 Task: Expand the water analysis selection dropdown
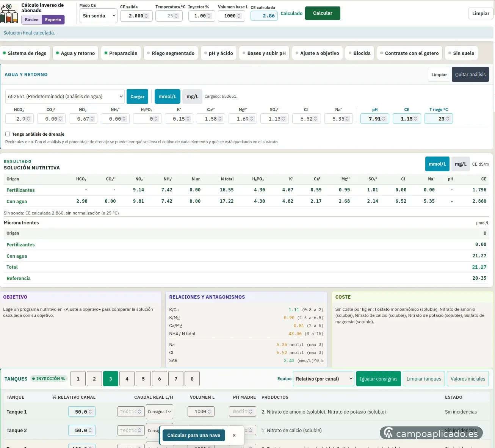coord(65,97)
